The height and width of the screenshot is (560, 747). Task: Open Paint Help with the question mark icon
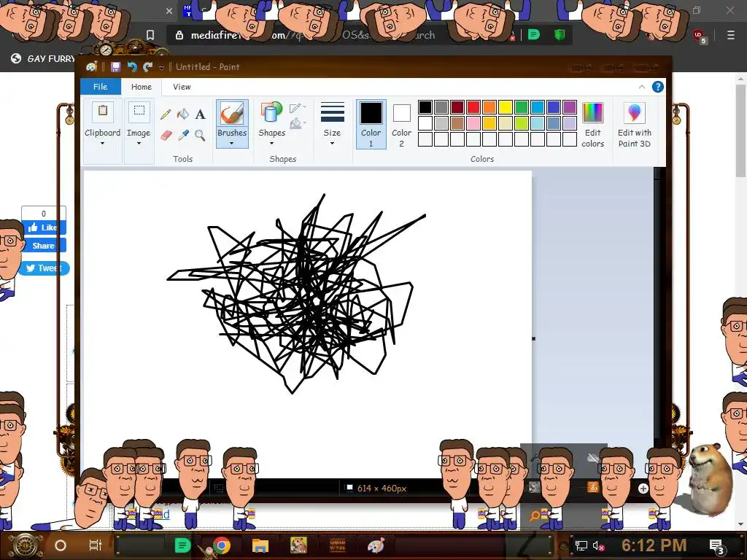point(657,87)
